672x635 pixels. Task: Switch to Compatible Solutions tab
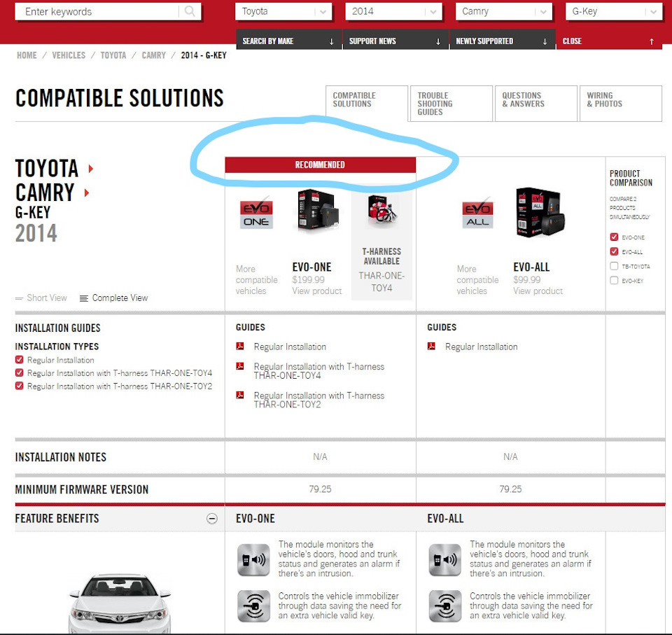pos(366,103)
